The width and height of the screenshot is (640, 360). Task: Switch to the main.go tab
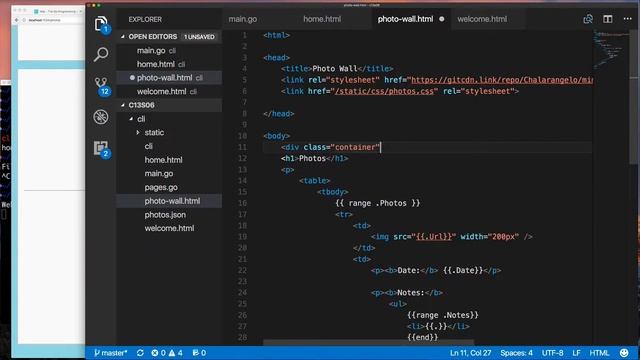click(242, 19)
